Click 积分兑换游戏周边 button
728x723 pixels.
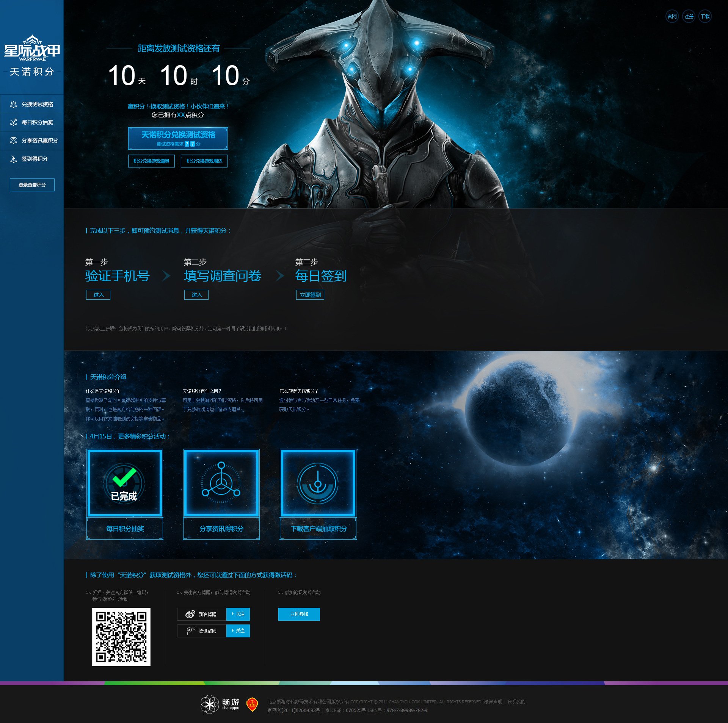[x=204, y=161]
